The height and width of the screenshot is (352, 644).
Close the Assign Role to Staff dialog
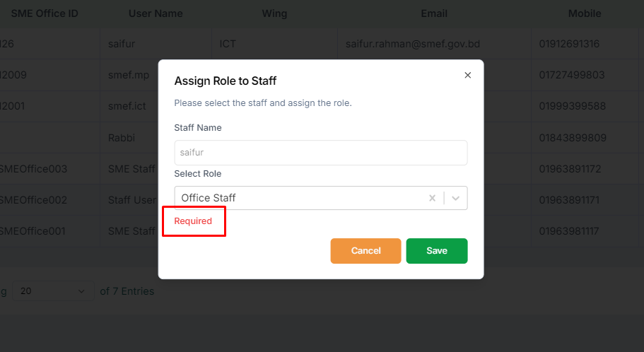click(467, 75)
